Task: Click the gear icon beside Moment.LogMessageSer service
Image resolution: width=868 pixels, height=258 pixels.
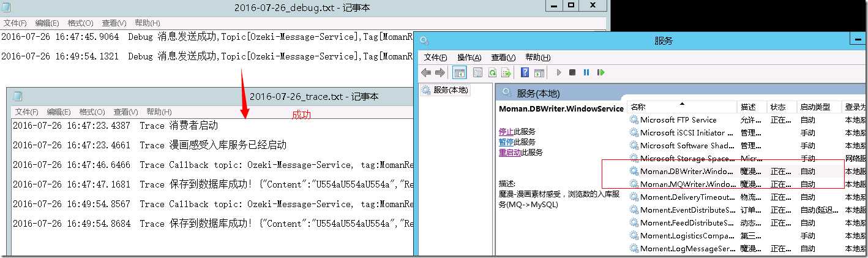Action: coord(634,249)
